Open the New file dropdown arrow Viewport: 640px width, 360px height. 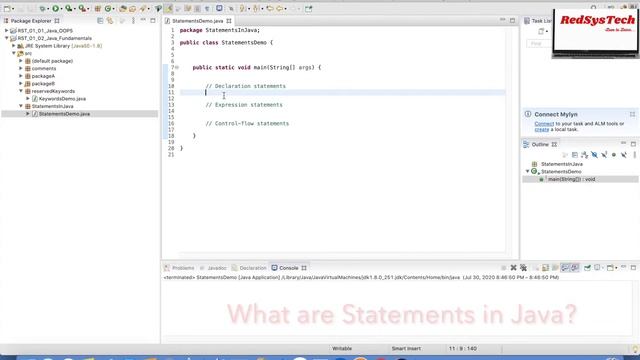[x=13, y=9]
